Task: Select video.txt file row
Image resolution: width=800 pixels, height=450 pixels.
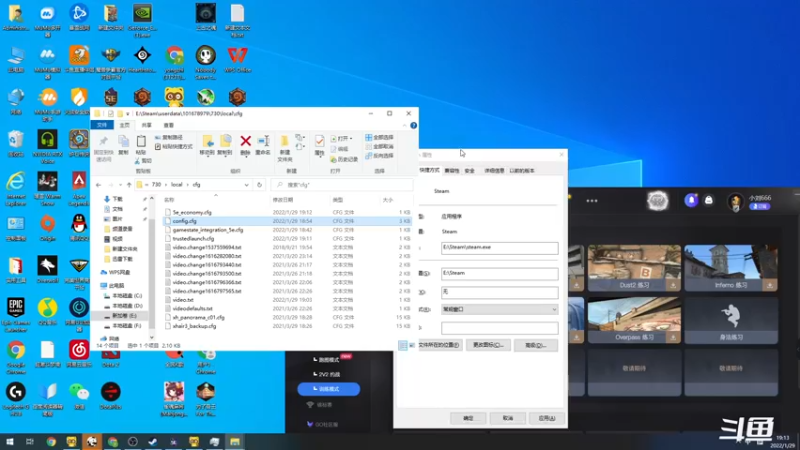Action: [287, 300]
